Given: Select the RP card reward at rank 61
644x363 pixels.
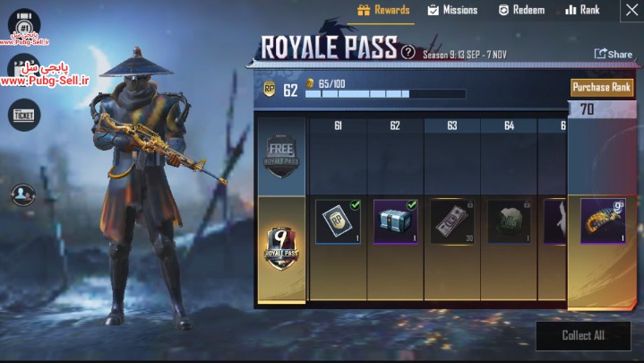Looking at the screenshot, I should point(338,221).
